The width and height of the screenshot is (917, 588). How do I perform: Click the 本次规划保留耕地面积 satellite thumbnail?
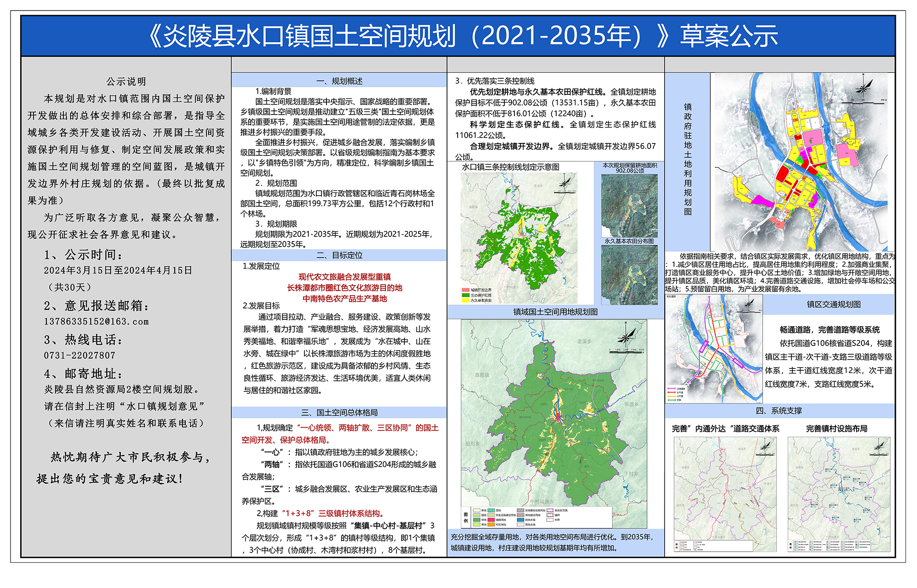pyautogui.click(x=629, y=205)
